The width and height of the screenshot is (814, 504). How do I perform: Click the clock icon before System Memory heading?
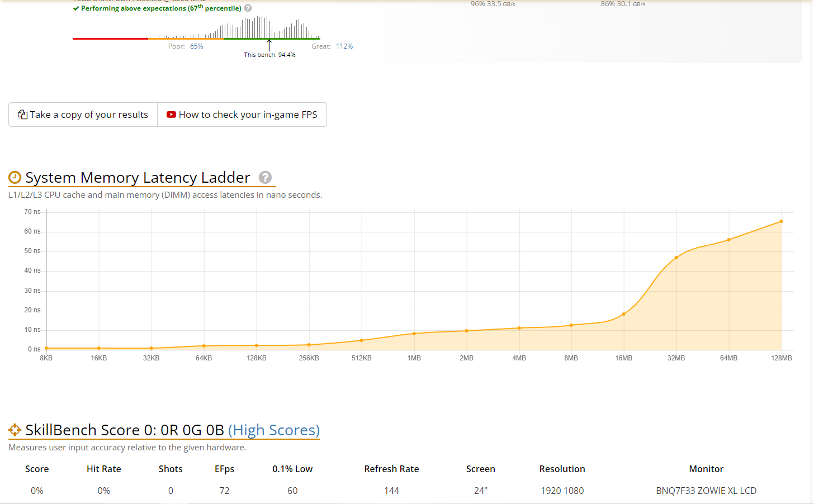(15, 178)
